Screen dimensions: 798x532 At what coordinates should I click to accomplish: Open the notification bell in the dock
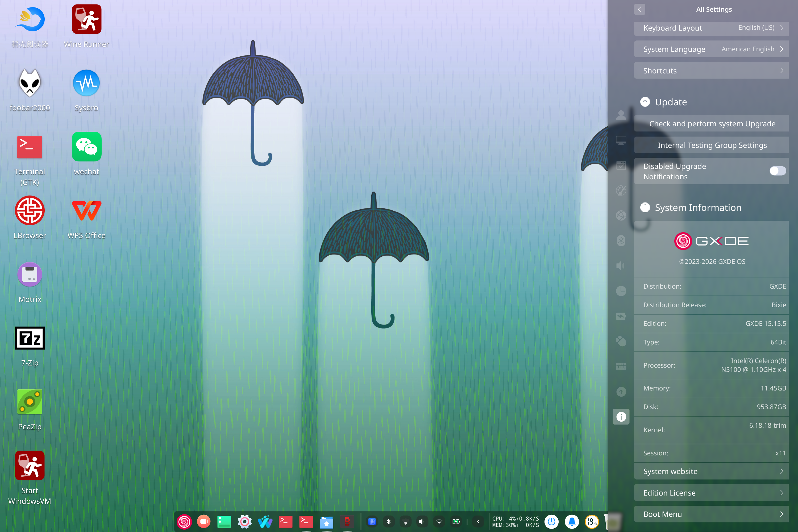pyautogui.click(x=572, y=521)
